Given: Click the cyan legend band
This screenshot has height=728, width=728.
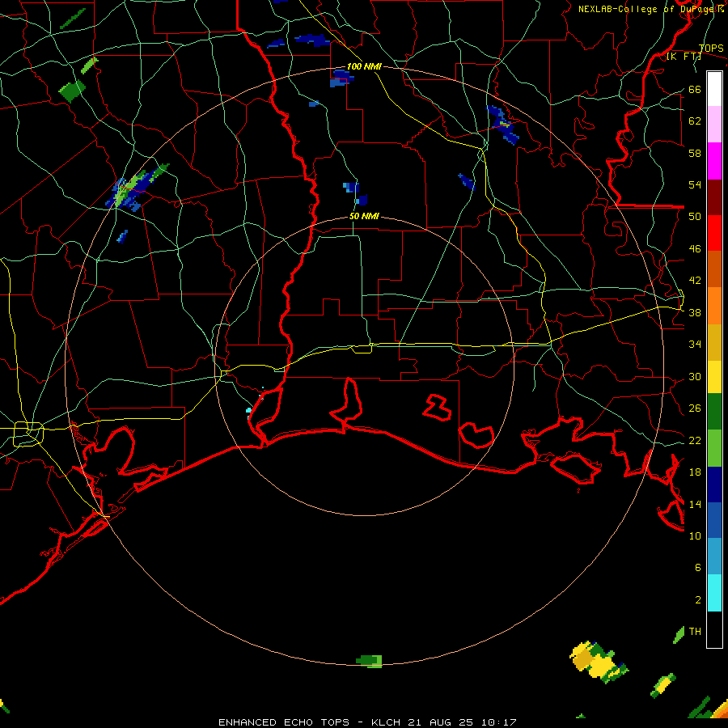Looking at the screenshot, I should pyautogui.click(x=714, y=593).
